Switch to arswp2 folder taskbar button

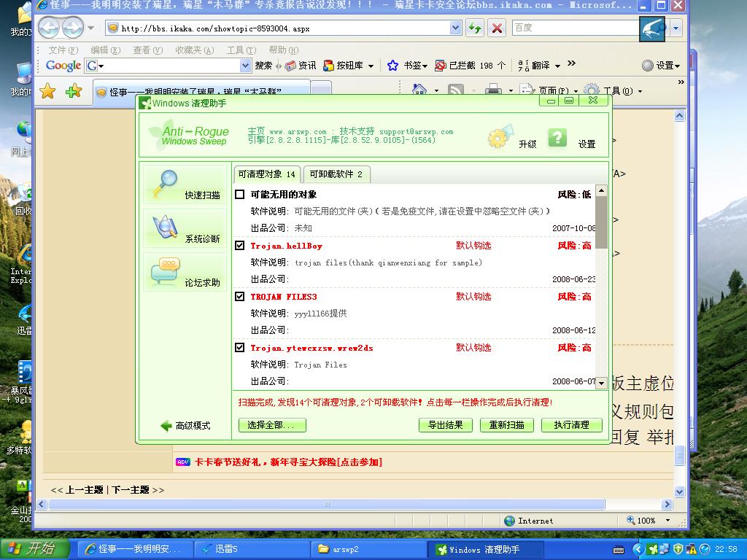tap(369, 549)
